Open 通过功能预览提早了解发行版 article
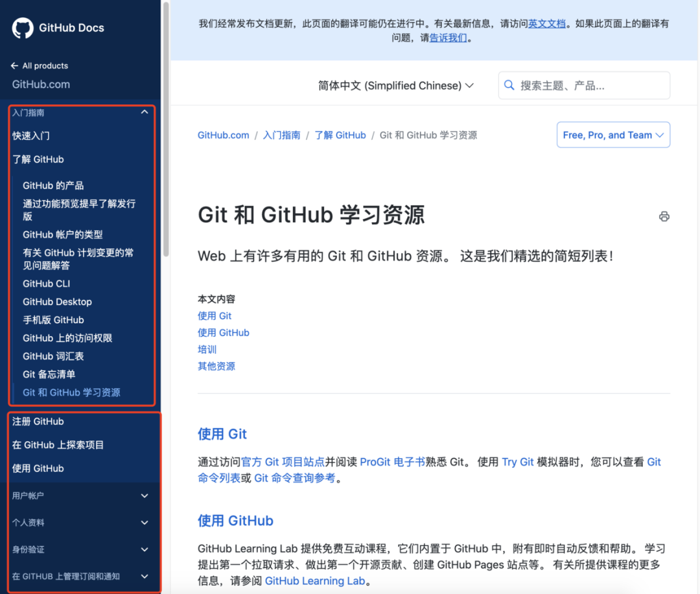 (79, 210)
